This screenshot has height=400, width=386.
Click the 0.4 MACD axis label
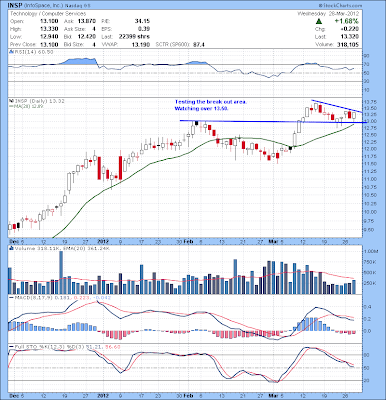368,307
